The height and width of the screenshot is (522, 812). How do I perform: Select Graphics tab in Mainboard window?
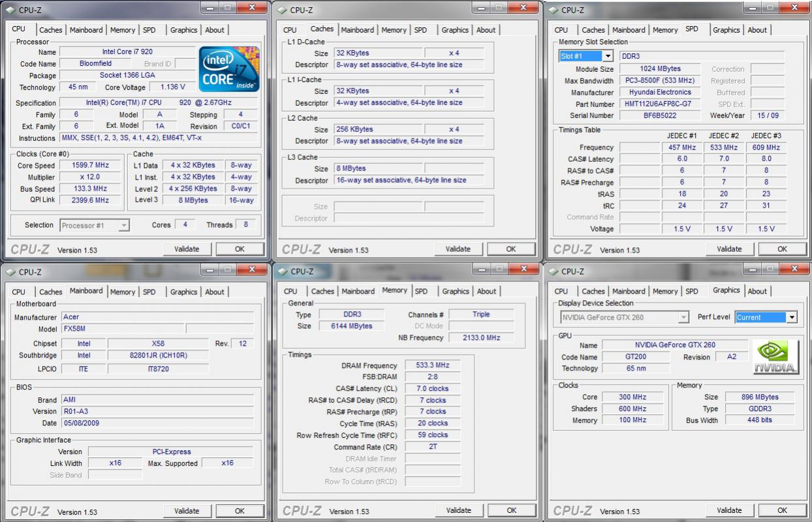pos(183,292)
